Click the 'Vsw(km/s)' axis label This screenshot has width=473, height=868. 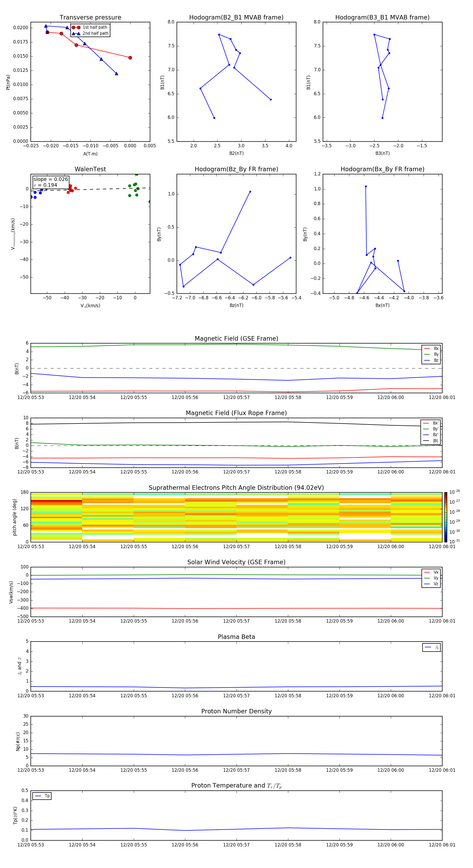[11, 592]
